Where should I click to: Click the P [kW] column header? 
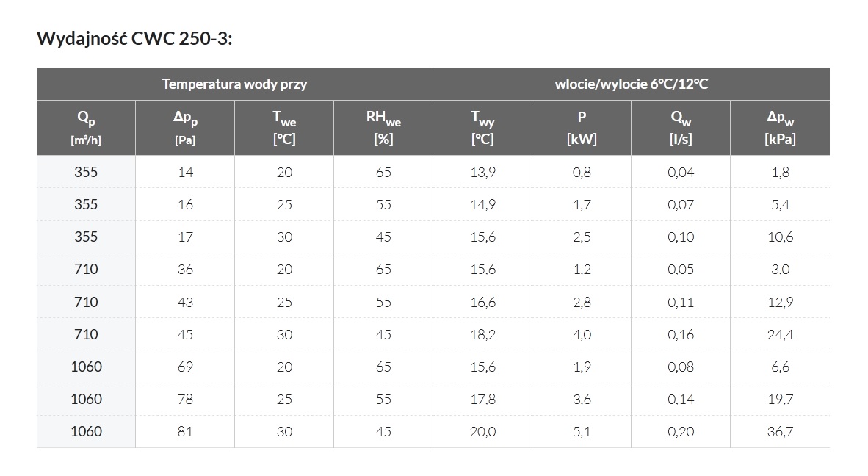click(x=582, y=128)
